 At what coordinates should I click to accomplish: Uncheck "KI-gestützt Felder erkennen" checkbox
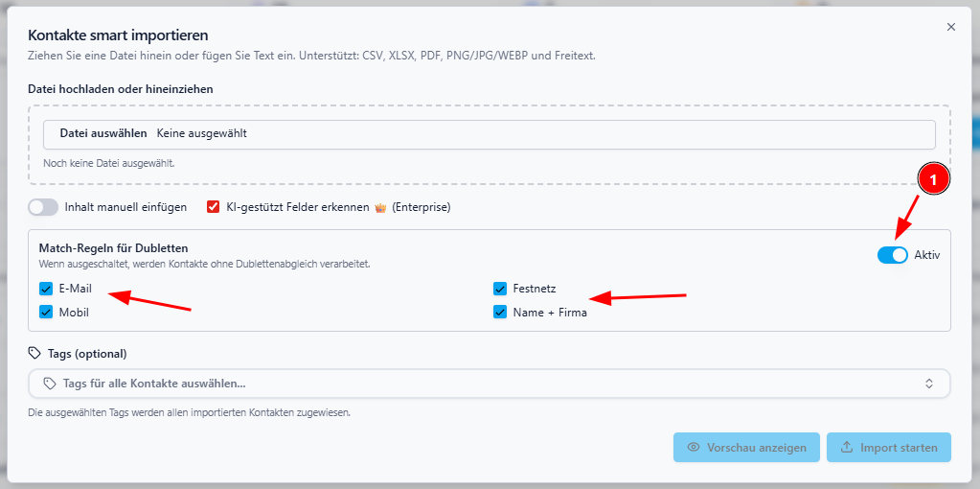[x=214, y=207]
